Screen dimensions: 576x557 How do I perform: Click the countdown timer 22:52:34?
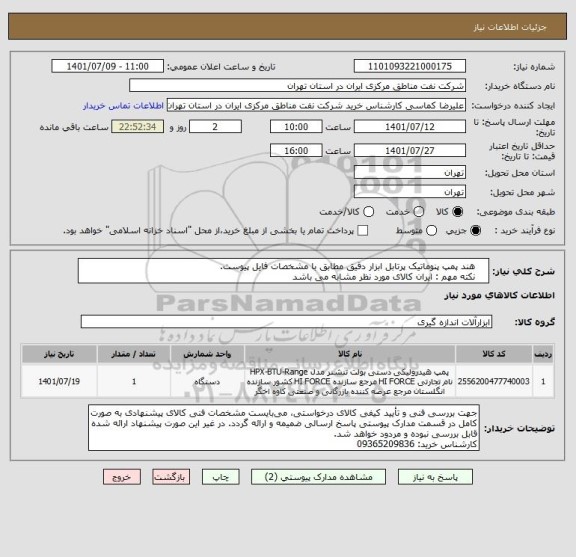(x=138, y=127)
